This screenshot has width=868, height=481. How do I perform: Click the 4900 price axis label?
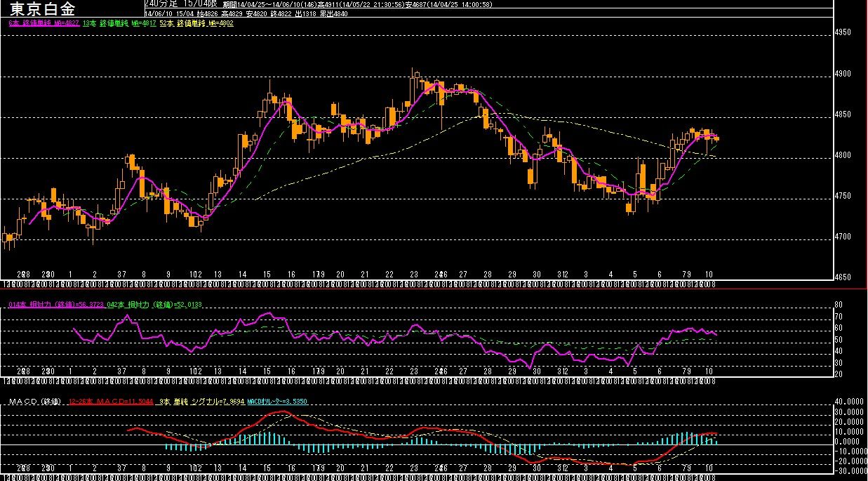pyautogui.click(x=843, y=74)
